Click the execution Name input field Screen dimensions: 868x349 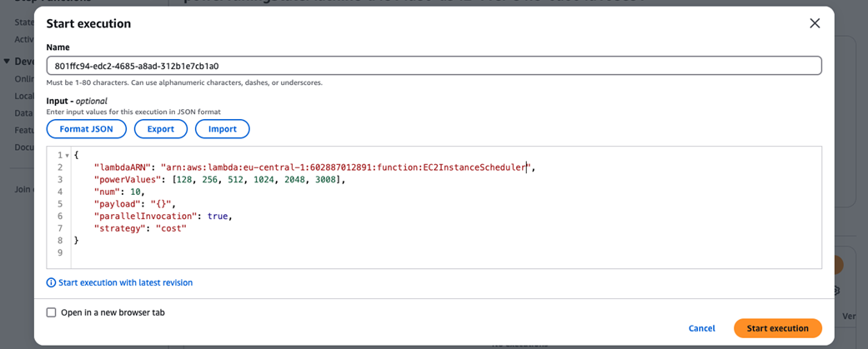click(x=434, y=66)
